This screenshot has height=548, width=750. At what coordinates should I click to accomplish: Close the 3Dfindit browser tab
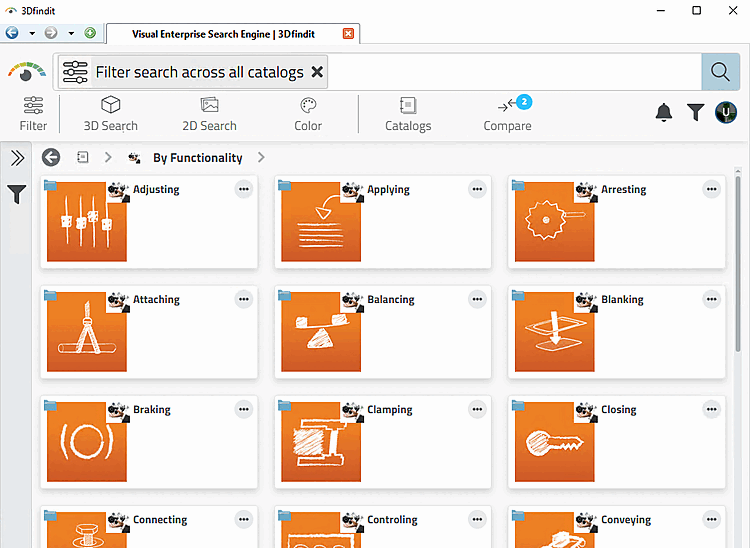click(x=348, y=33)
